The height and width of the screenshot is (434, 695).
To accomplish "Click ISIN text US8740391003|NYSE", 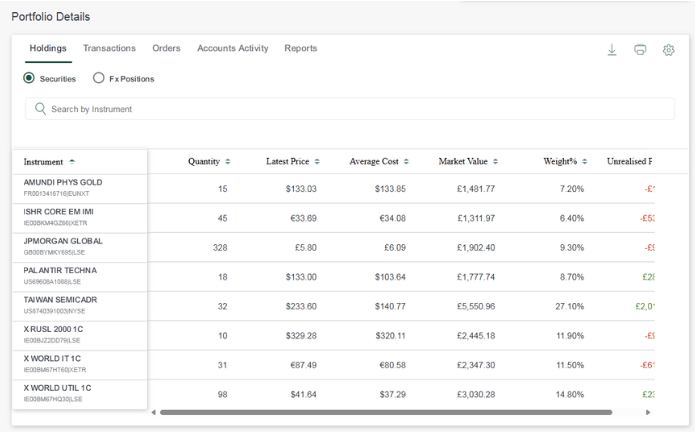I will click(55, 311).
